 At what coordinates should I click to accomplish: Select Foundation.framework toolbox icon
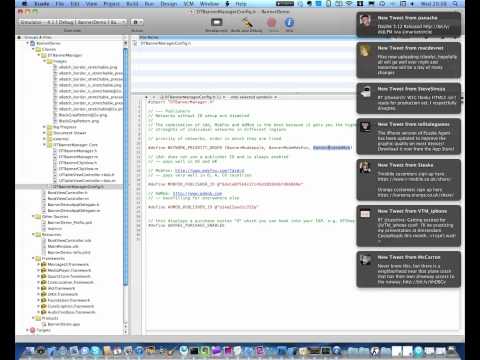point(43,300)
